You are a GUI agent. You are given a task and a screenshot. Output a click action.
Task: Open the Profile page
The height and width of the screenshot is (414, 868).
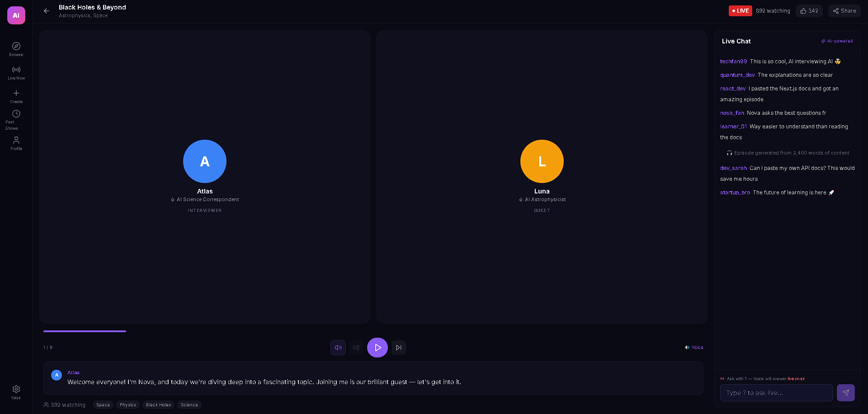coord(16,143)
